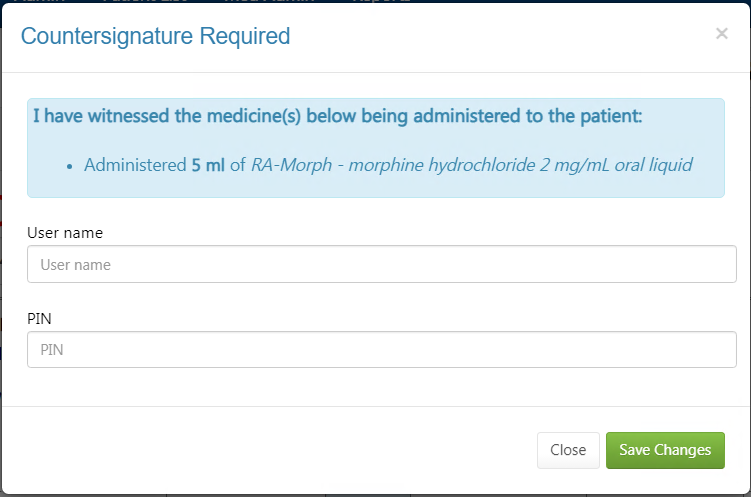Click the bold "5 ml" dose text
Viewport: 751px width, 497px height.
208,164
